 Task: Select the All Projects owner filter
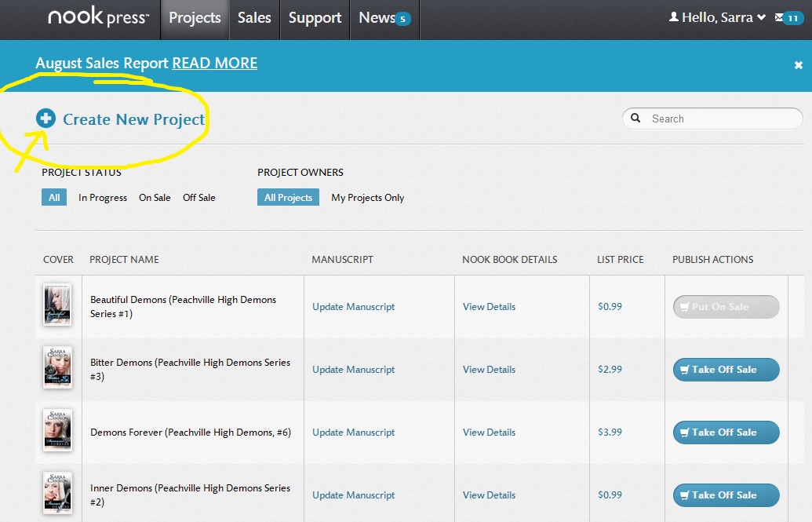288,197
